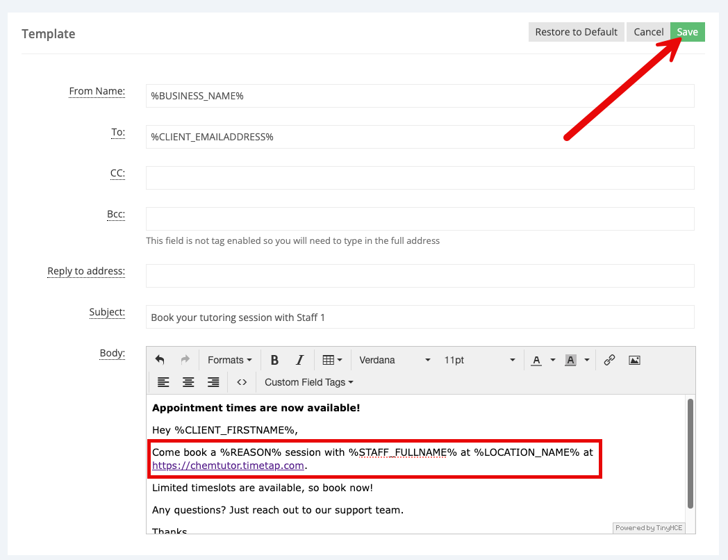Screen dimensions: 728x560
Task: Click the Powered by TinyMCE link
Action: pos(649,527)
